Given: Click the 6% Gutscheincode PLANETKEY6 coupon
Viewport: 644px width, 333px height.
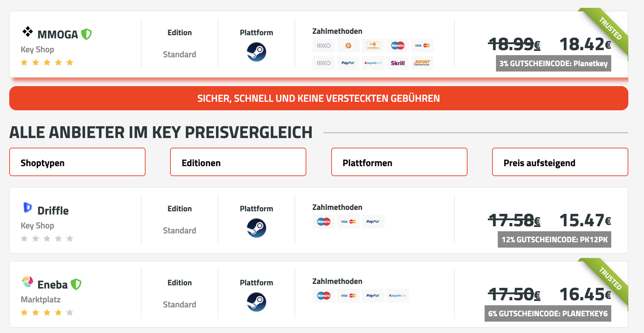Looking at the screenshot, I should pyautogui.click(x=548, y=314).
